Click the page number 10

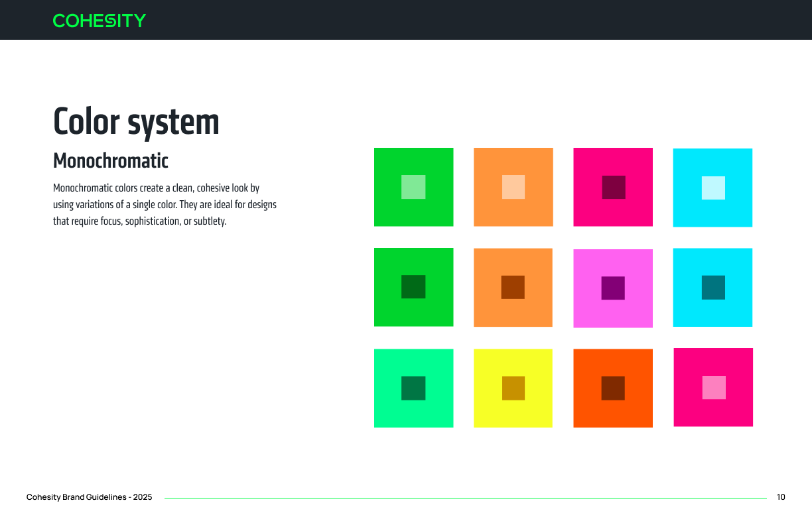tap(781, 496)
